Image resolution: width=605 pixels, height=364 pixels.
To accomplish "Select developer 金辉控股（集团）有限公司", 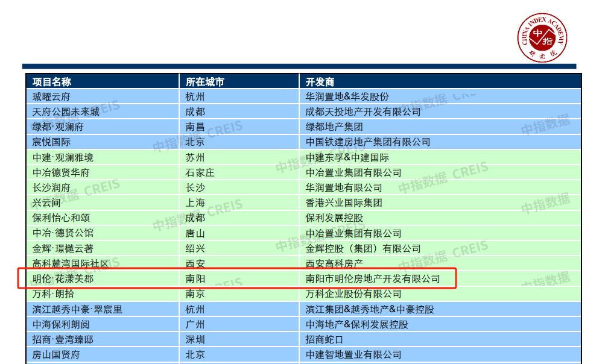I will tap(363, 249).
